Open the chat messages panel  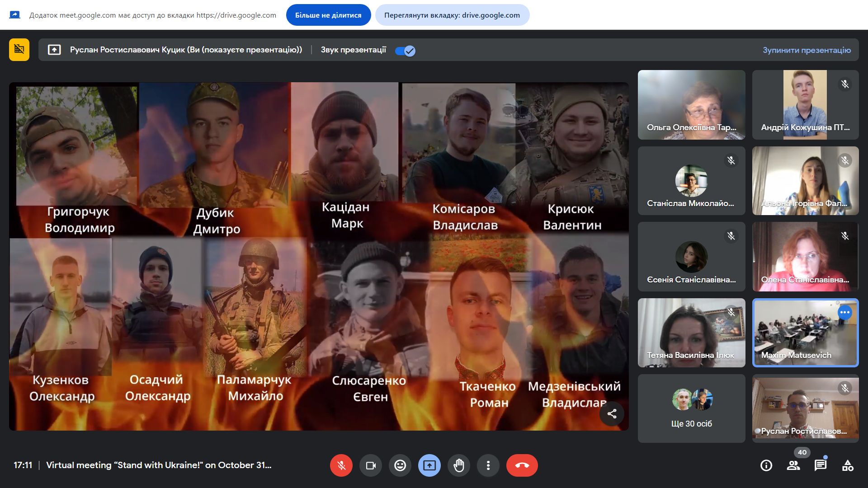pyautogui.click(x=821, y=465)
